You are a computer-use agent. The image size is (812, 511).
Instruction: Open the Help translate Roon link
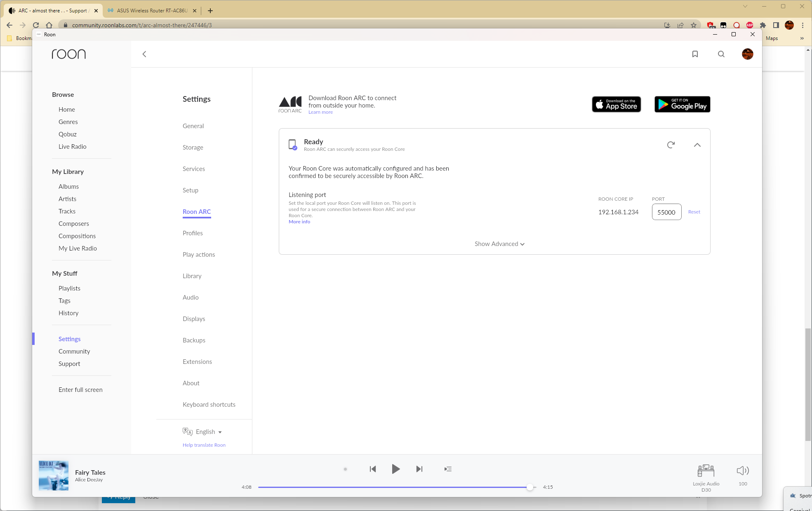[204, 445]
